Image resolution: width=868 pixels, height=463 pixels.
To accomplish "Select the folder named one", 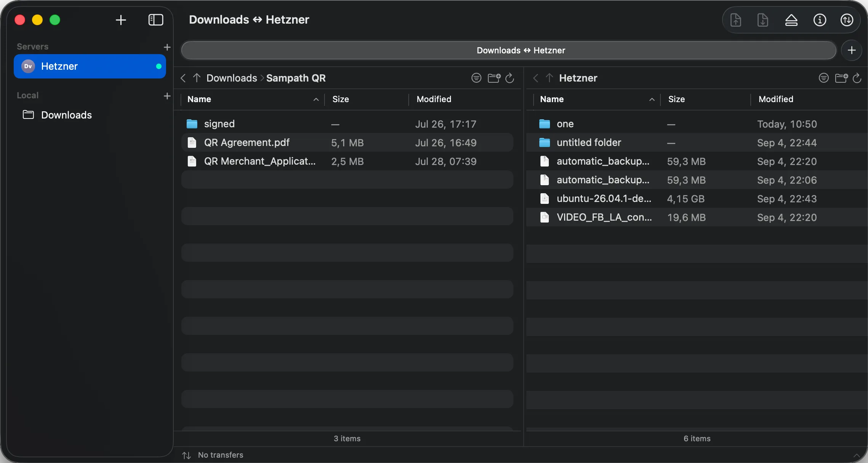I will click(697, 124).
